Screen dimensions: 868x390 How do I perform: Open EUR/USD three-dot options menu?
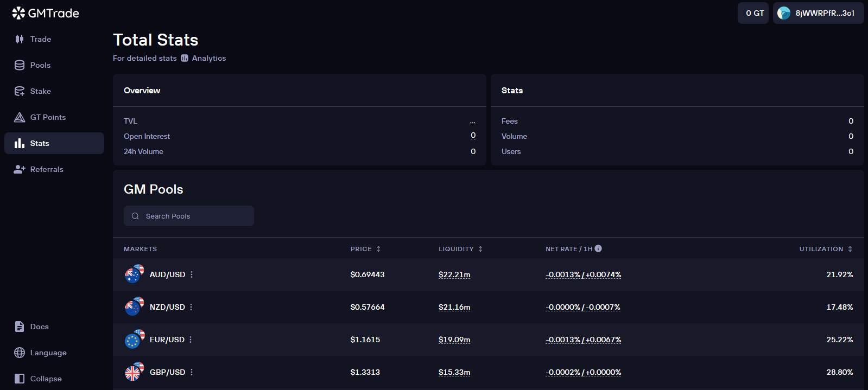(191, 340)
